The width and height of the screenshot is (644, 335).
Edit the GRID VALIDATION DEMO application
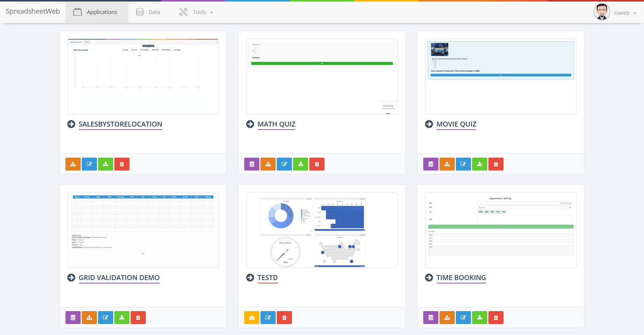pyautogui.click(x=106, y=318)
